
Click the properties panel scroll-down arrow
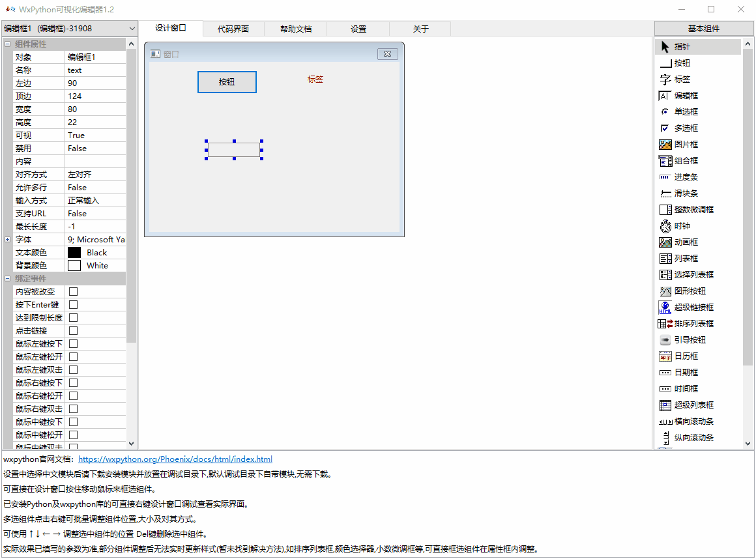(131, 444)
